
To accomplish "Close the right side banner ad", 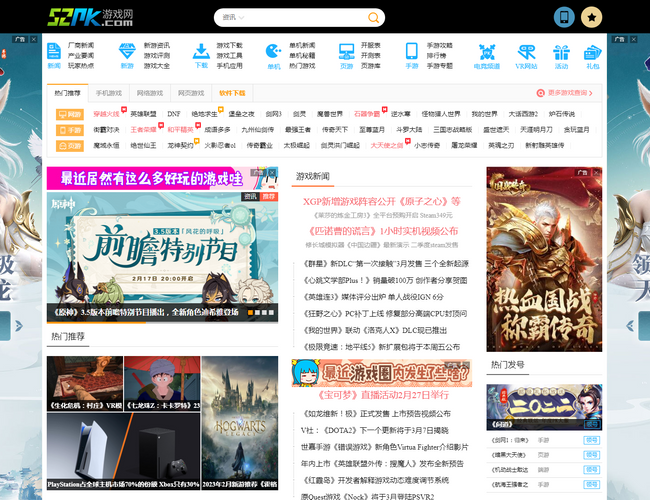I will click(633, 39).
